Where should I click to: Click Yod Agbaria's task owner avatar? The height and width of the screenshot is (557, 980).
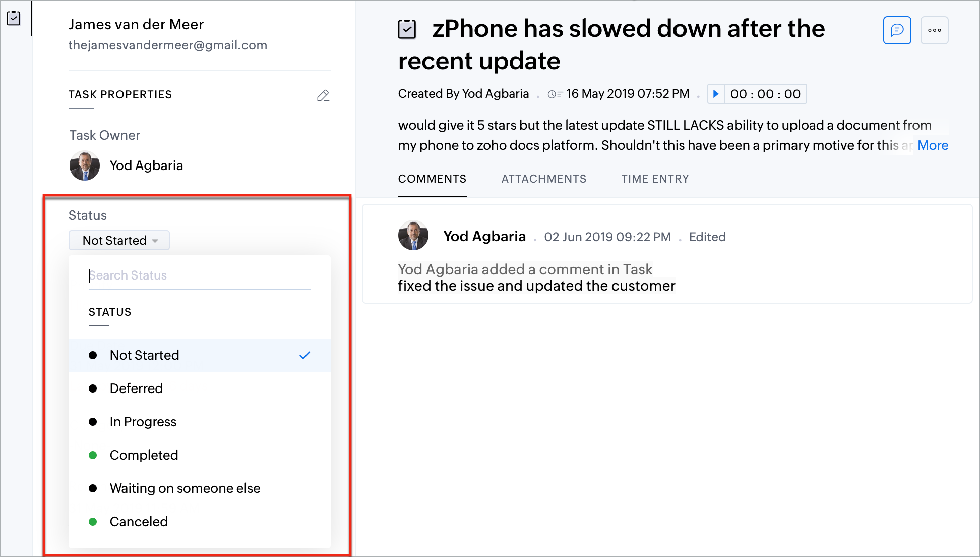85,165
